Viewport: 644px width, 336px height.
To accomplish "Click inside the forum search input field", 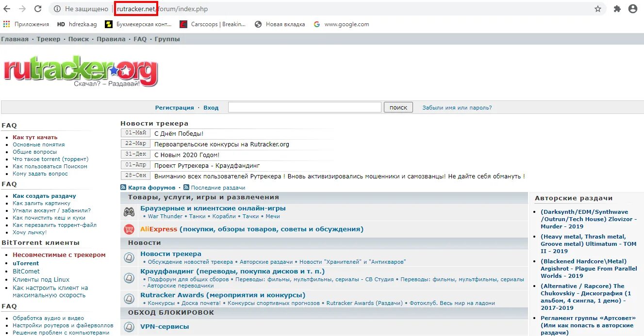I will pyautogui.click(x=305, y=107).
